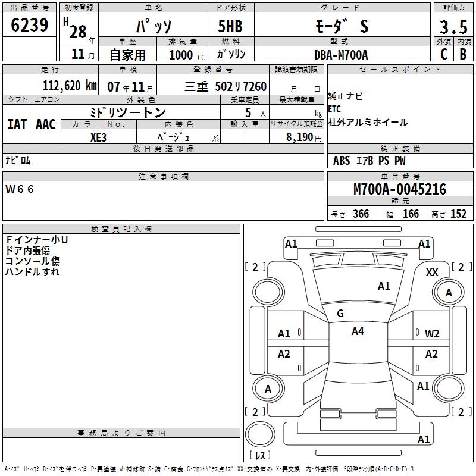Viewport: 476px width, 476px height.
Task: Click the model code DBA-M700A
Action: point(341,55)
